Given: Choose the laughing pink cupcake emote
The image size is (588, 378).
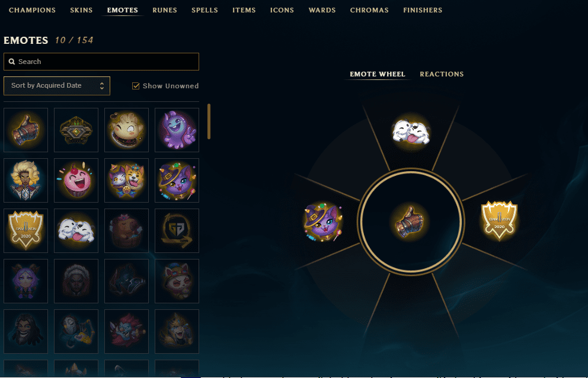Looking at the screenshot, I should tap(76, 180).
